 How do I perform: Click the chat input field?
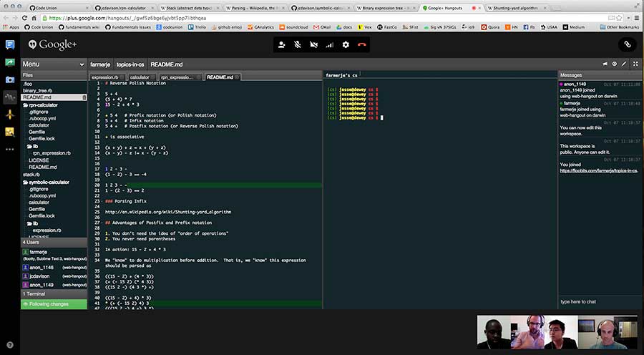[599, 301]
